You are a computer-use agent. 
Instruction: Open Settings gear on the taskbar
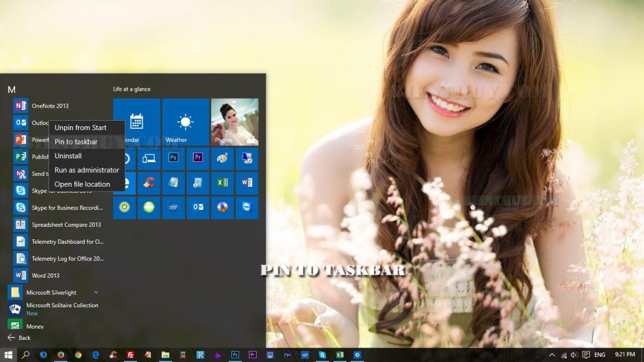click(x=357, y=355)
